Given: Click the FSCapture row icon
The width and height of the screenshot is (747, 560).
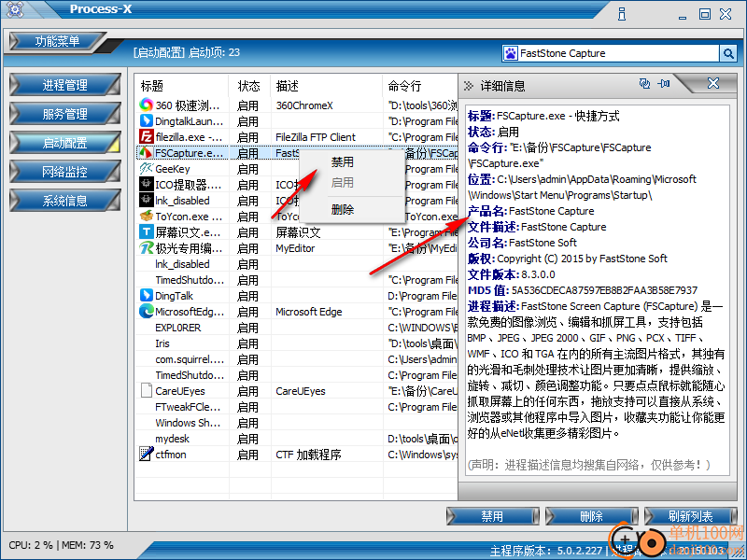Looking at the screenshot, I should point(145,152).
